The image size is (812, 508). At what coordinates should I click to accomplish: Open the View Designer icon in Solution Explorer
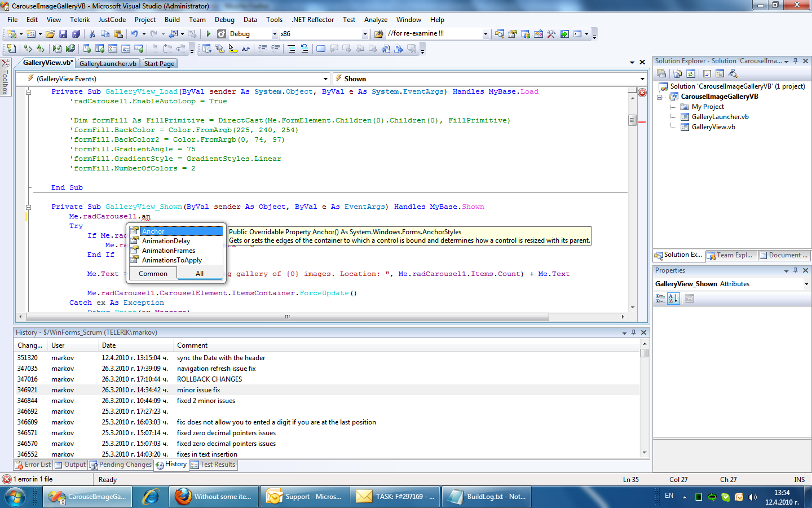720,73
